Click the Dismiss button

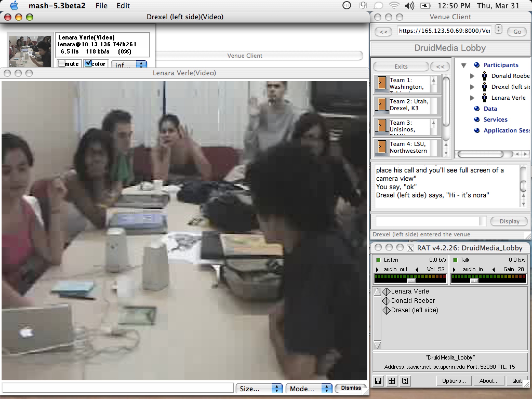pyautogui.click(x=351, y=388)
